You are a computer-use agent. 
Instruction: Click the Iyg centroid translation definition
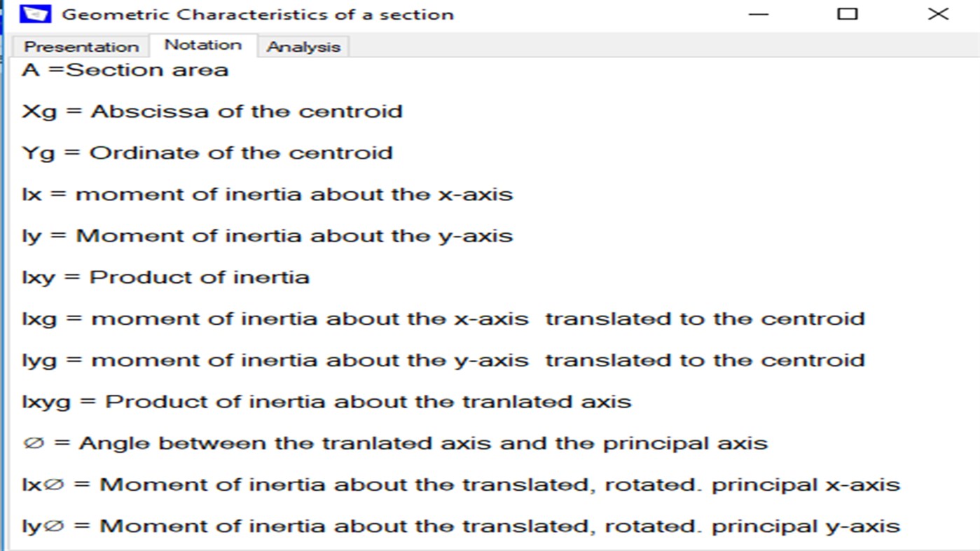coord(444,360)
